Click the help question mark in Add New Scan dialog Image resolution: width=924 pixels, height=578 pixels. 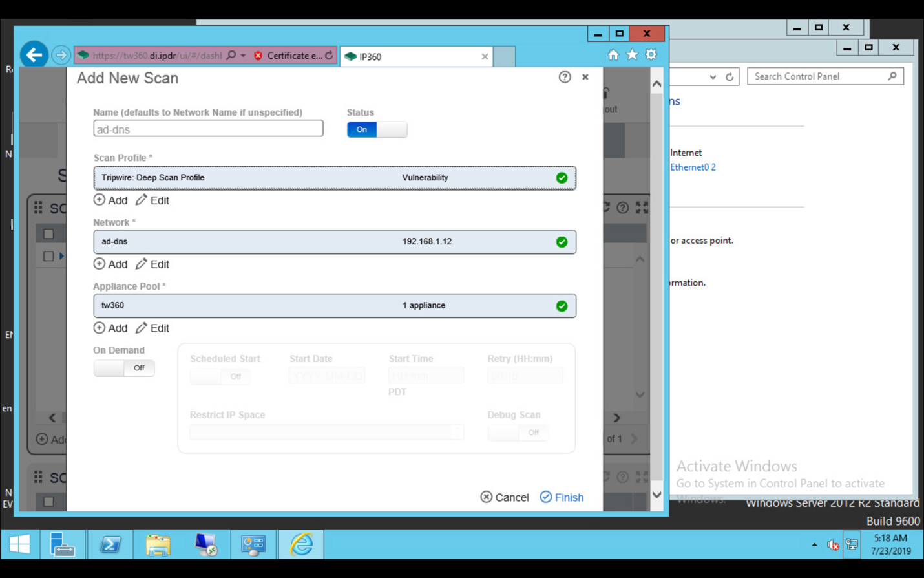point(565,77)
